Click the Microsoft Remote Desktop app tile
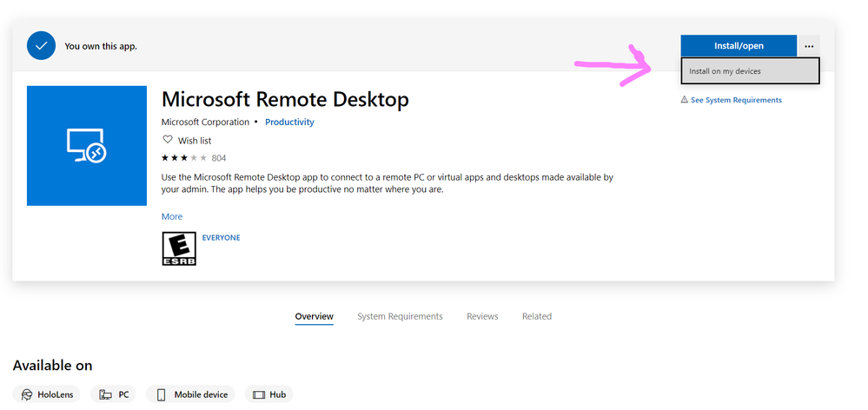This screenshot has width=868, height=410. tap(87, 146)
